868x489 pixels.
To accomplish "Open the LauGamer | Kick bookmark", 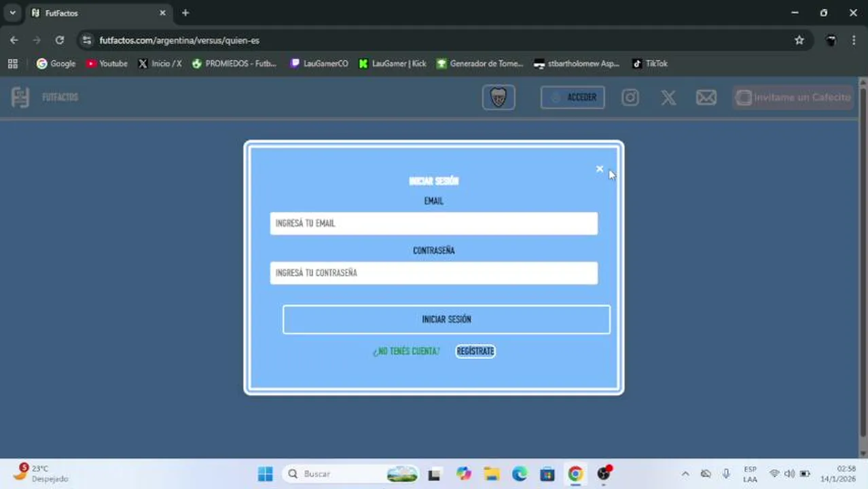I will click(x=393, y=63).
